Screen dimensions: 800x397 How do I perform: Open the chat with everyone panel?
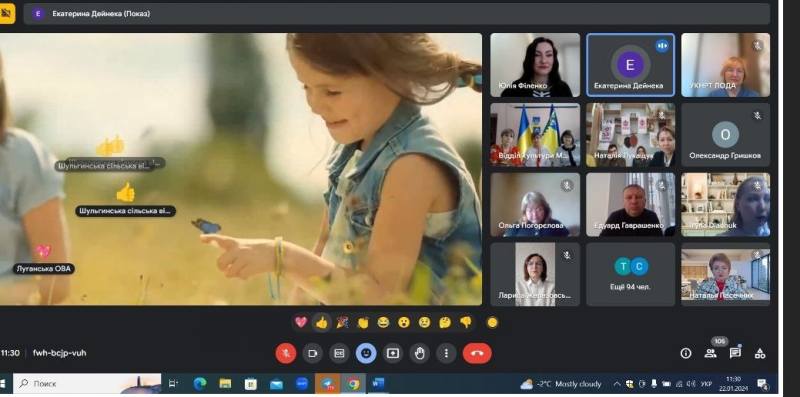click(x=735, y=353)
